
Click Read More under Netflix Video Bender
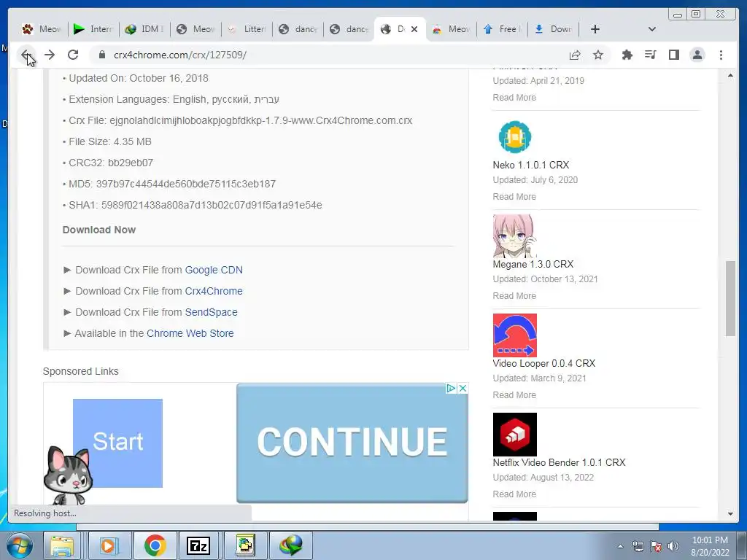tap(514, 494)
